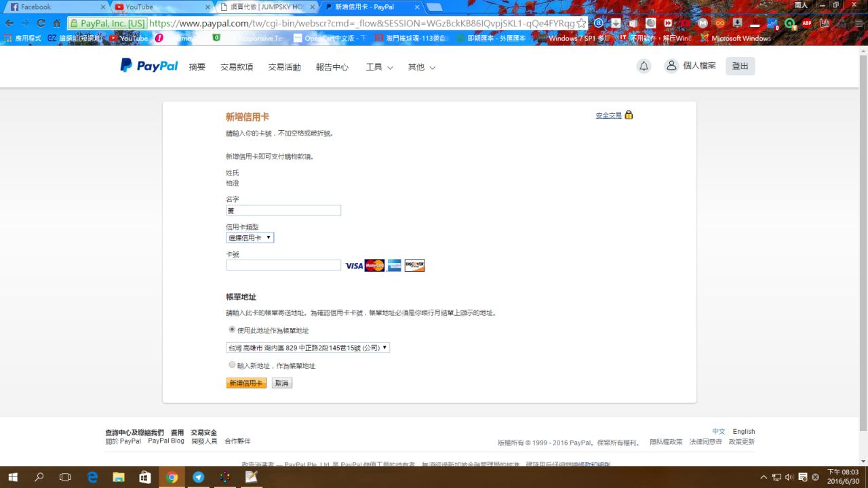Click the profile person icon
Viewport: 868px width, 488px height.
point(671,66)
